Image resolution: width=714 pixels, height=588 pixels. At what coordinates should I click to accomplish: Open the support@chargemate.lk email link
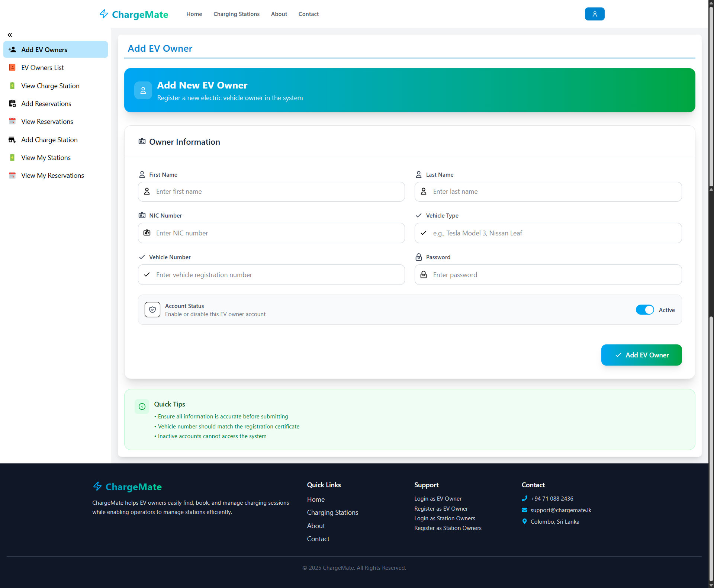click(560, 510)
